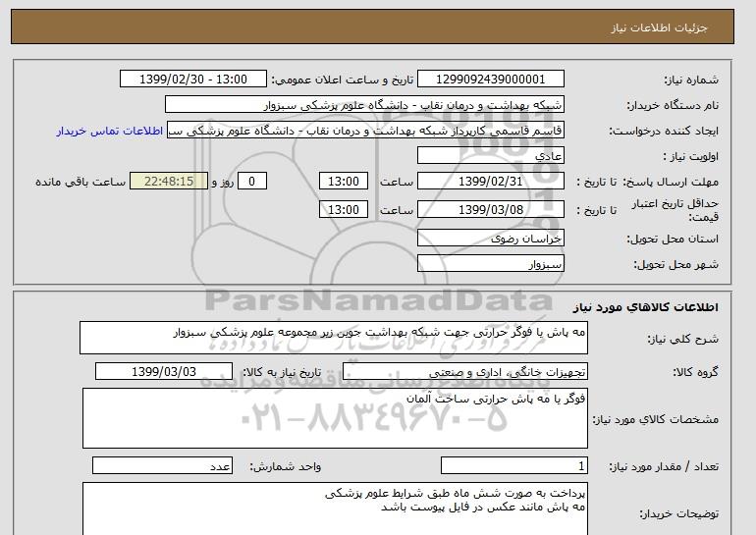Screen dimensions: 756x535
Task: Click the section heading اطلاعات کالاهای مورد نیاز
Action: (x=646, y=307)
